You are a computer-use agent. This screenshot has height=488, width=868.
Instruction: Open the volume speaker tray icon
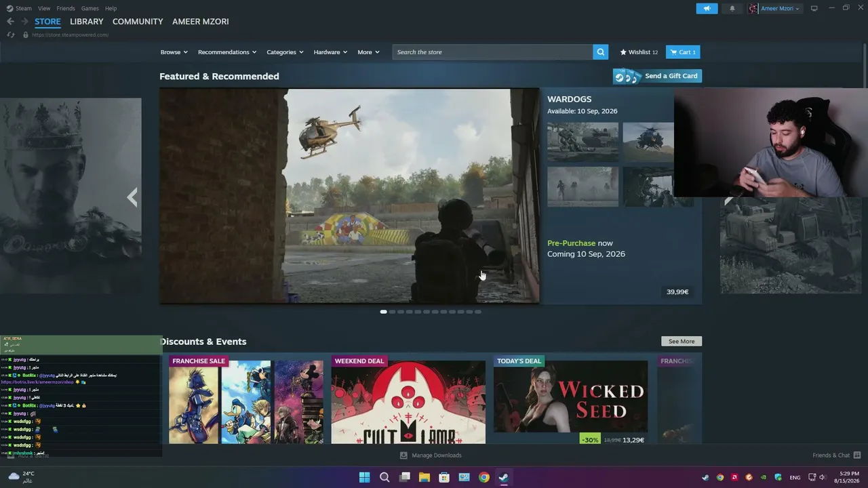point(822,477)
